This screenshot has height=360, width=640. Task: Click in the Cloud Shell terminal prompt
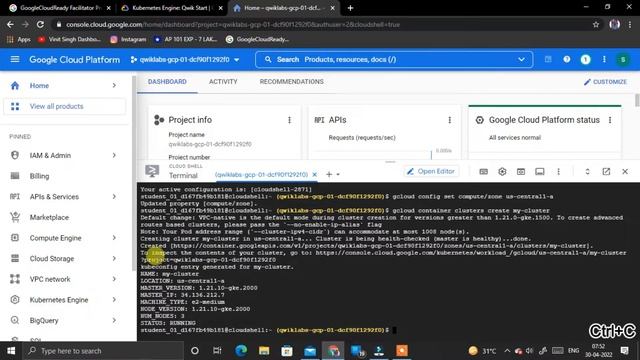point(394,330)
